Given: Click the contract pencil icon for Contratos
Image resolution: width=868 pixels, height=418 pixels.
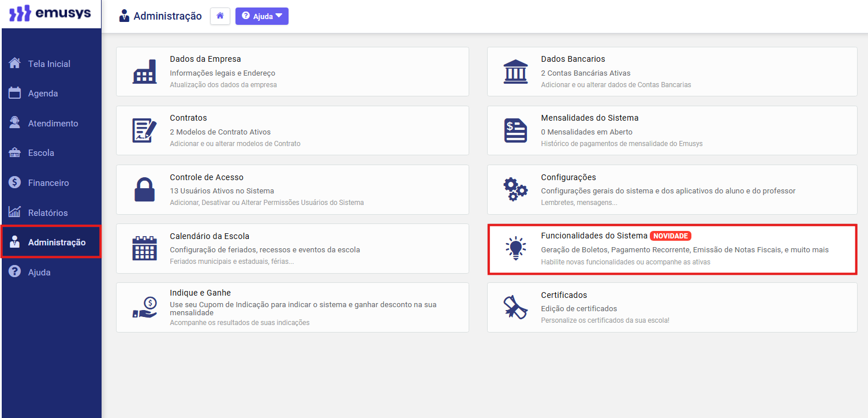Looking at the screenshot, I should click(x=144, y=130).
